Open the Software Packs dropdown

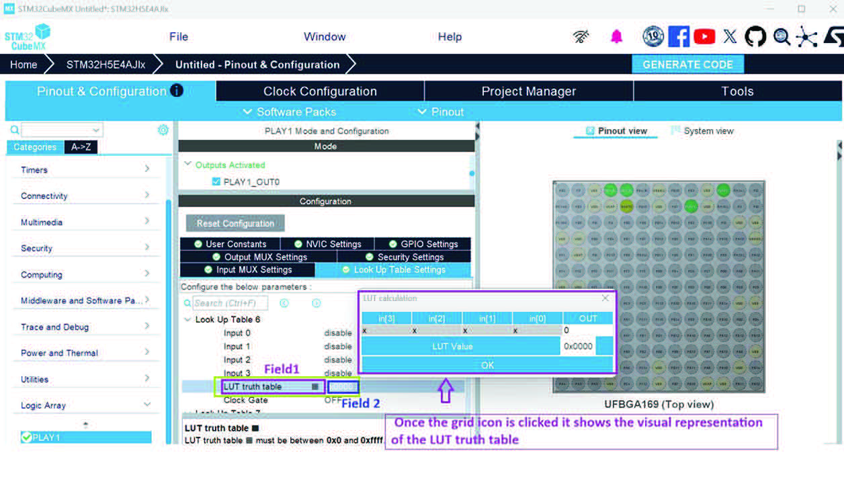click(x=289, y=112)
